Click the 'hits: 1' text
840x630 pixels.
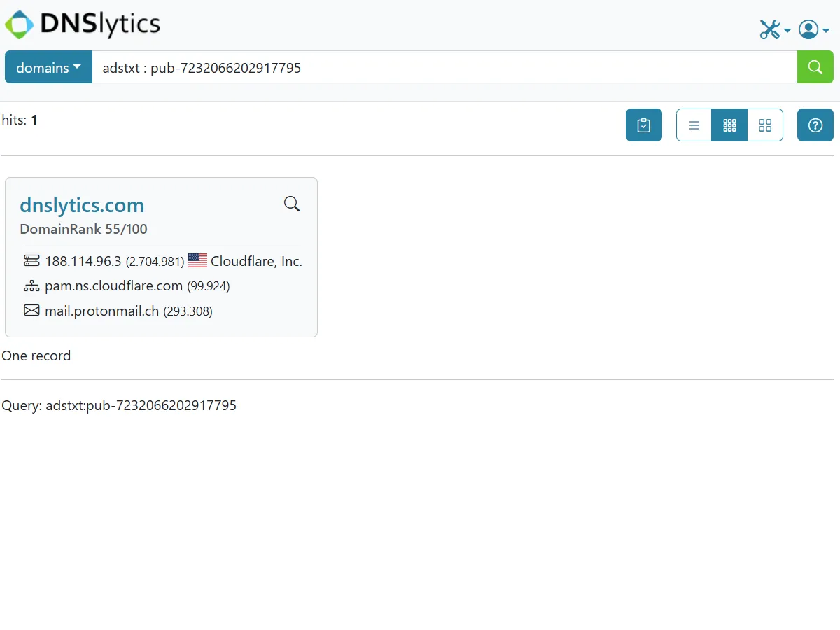click(20, 120)
